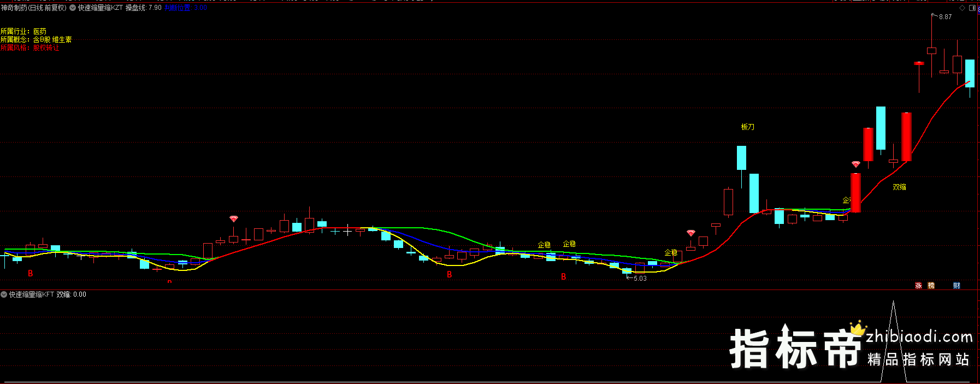This screenshot has width=980, height=384.
Task: Click the red 涨 marker icon
Action: (918, 286)
